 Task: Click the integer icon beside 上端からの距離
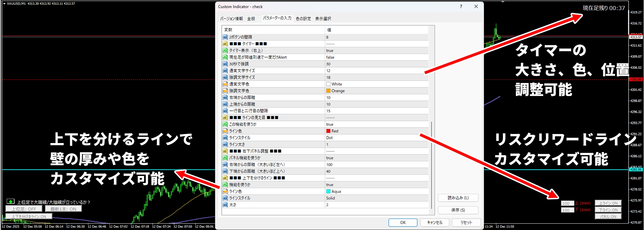pyautogui.click(x=225, y=104)
